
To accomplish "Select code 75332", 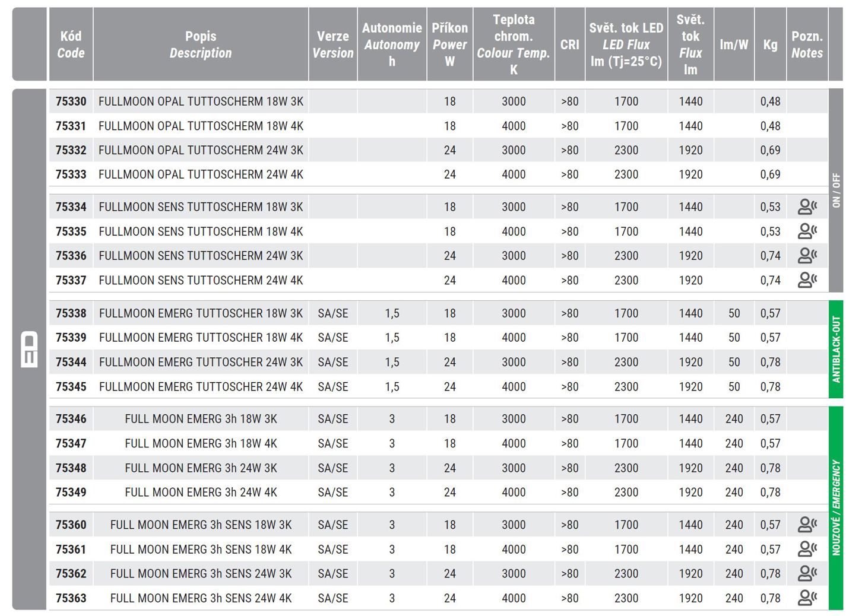I will (71, 150).
